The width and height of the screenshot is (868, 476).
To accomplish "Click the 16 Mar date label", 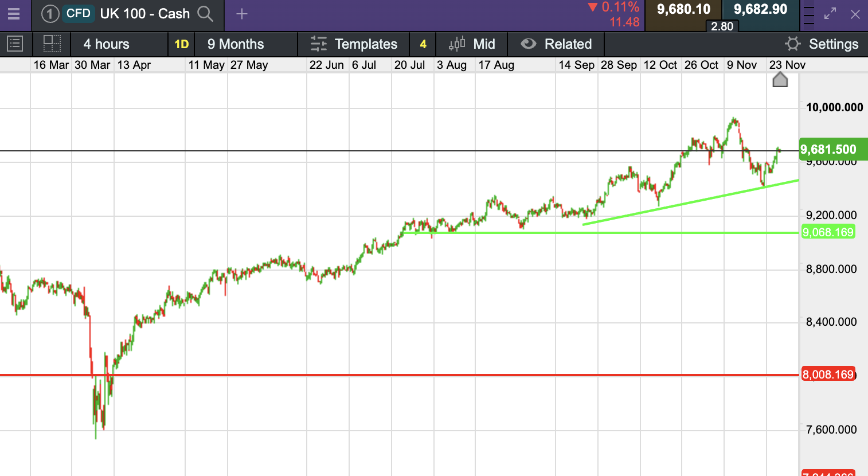I will 51,65.
